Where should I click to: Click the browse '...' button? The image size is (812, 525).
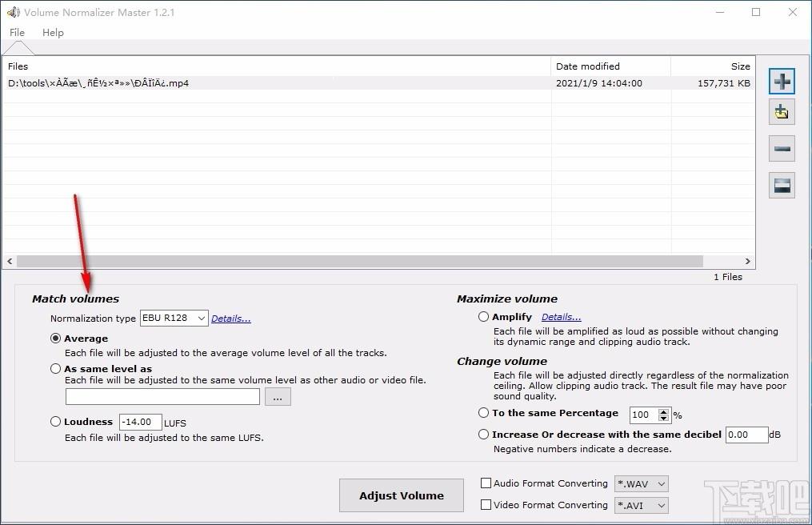coord(278,397)
